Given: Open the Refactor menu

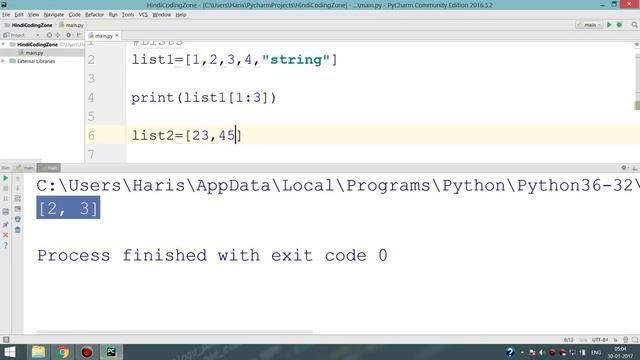Looking at the screenshot, I should point(94,15).
